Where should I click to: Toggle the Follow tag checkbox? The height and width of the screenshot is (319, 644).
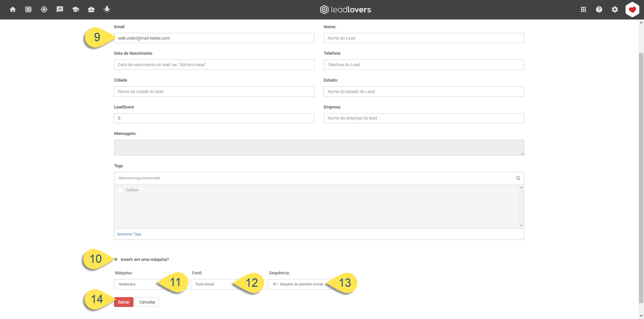tap(120, 190)
